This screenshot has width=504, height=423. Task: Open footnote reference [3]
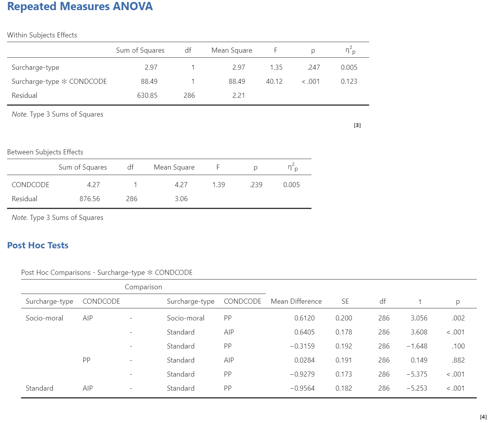(x=357, y=125)
